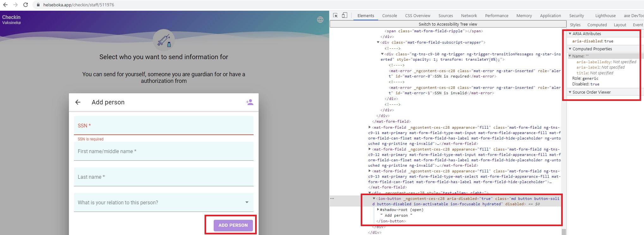
Task: Activate the DevTools inspect element picker
Action: 335,15
